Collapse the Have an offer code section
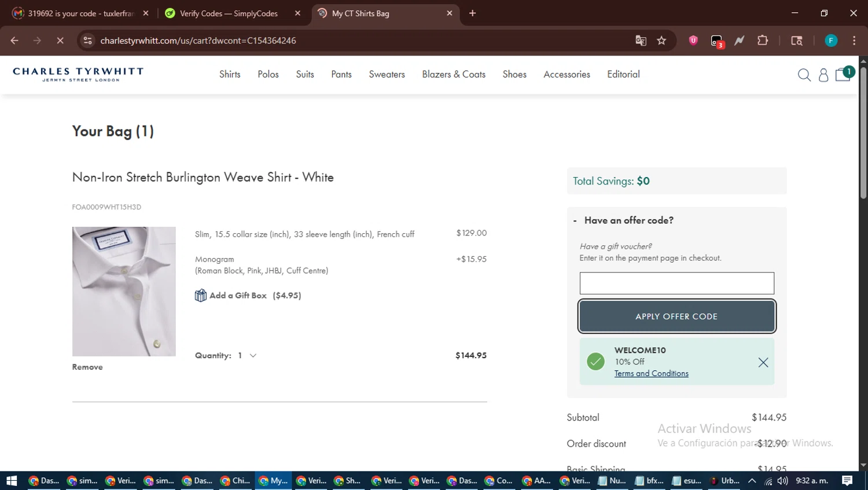868x490 pixels. point(624,220)
